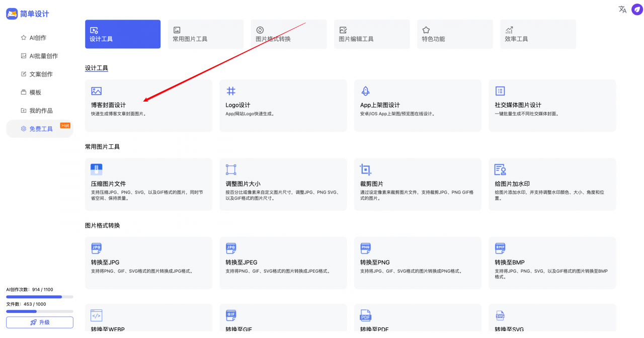Click the 社交媒体图片设计 list icon
The image size is (644, 338).
pos(500,91)
